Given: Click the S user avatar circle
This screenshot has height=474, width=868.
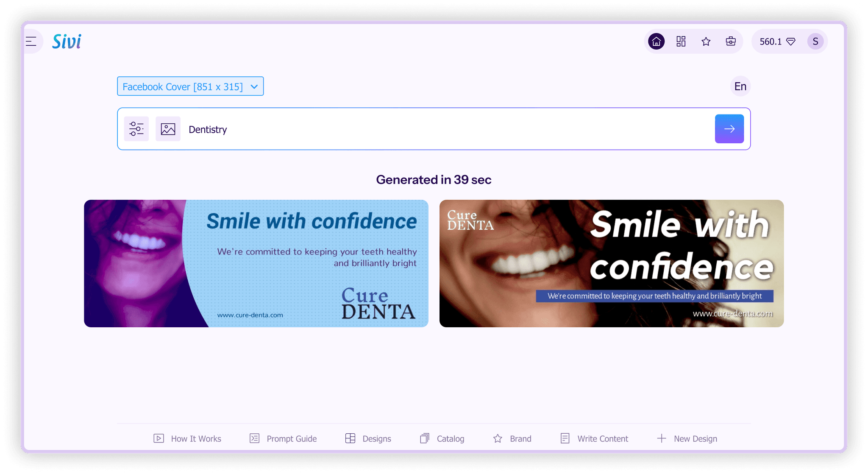Looking at the screenshot, I should coord(815,41).
